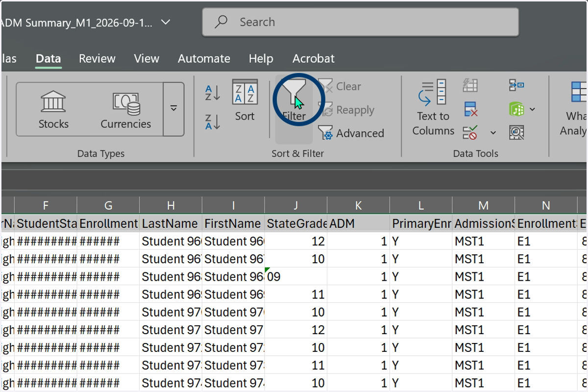Open the file name dropdown chevron

click(166, 22)
